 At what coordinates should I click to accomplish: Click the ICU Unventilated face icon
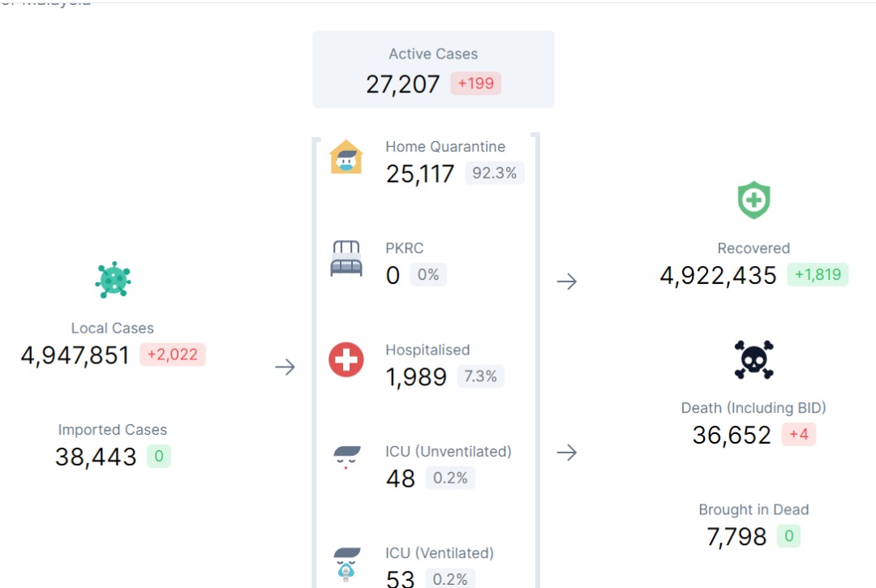(x=346, y=457)
